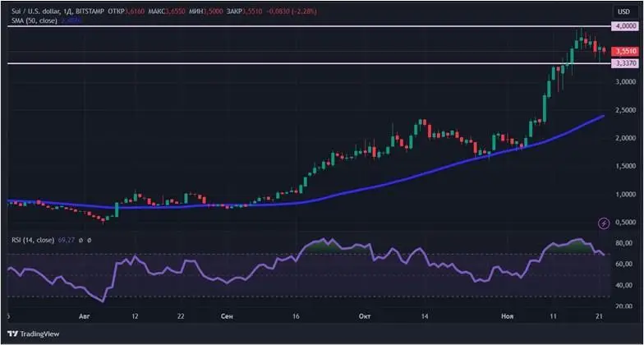Image resolution: width=644 pixels, height=345 pixels.
Task: Click the 4,0000 horizontal line price label
Action: (x=625, y=27)
